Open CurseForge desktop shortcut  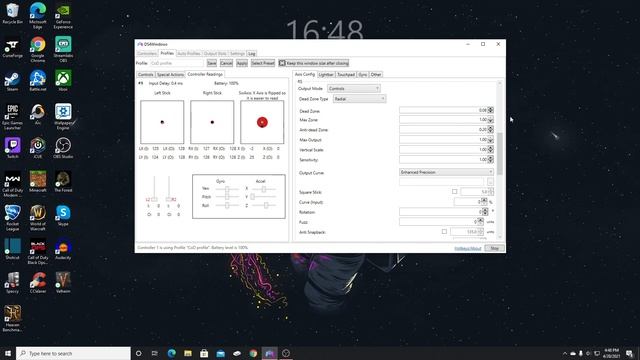12,48
